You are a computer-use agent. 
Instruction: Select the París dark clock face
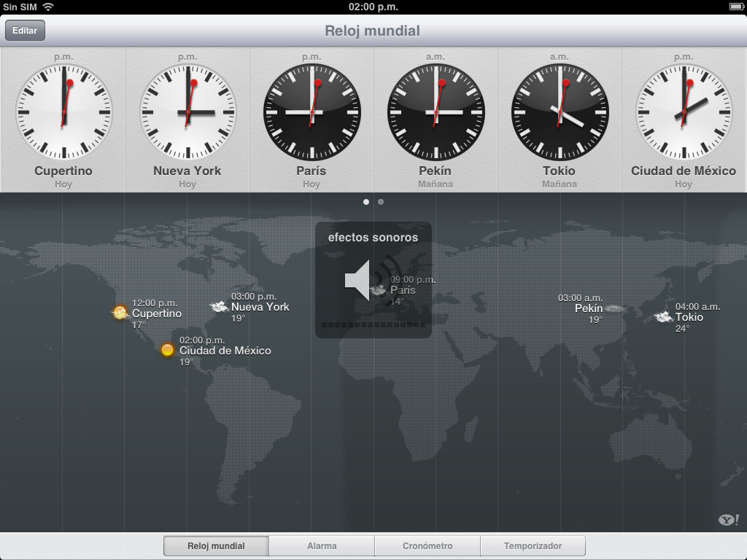click(311, 112)
